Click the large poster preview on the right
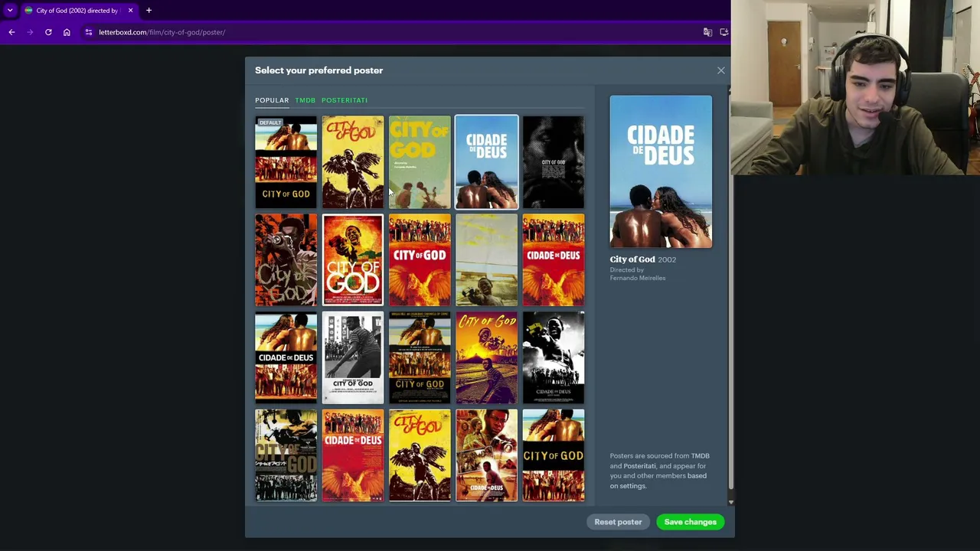980x551 pixels. pyautogui.click(x=661, y=171)
